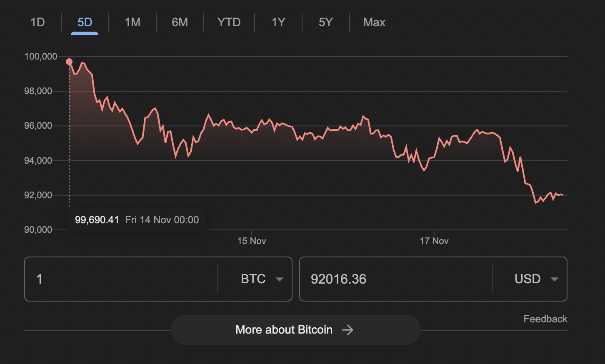Click the 17 Nov axis label

(434, 240)
